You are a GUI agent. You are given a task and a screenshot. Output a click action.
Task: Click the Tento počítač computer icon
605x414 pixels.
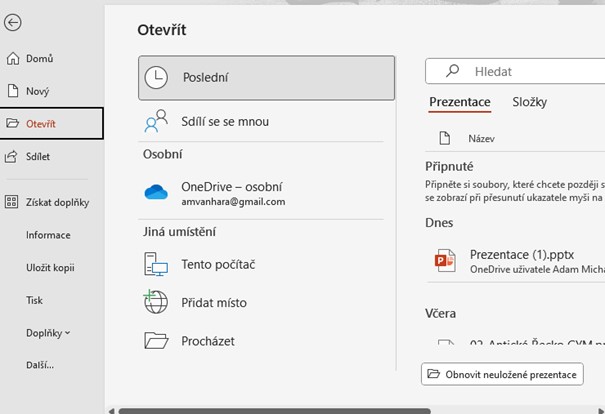pos(156,264)
